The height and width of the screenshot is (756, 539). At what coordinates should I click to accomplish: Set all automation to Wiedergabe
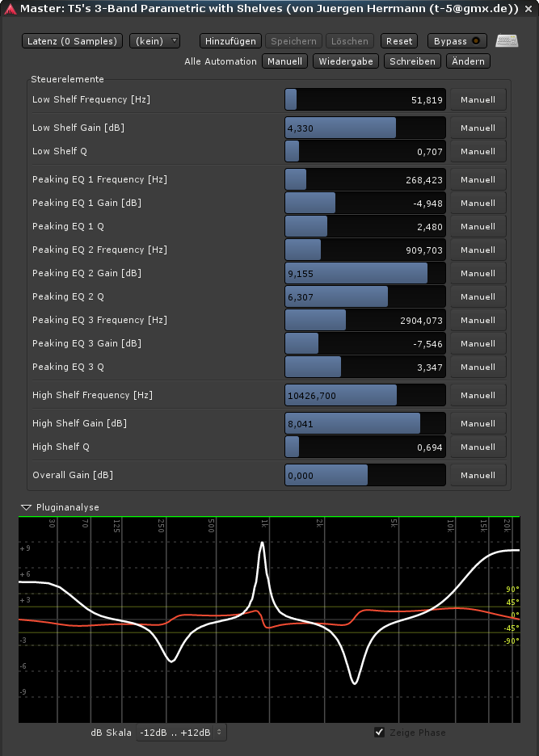[x=347, y=61]
